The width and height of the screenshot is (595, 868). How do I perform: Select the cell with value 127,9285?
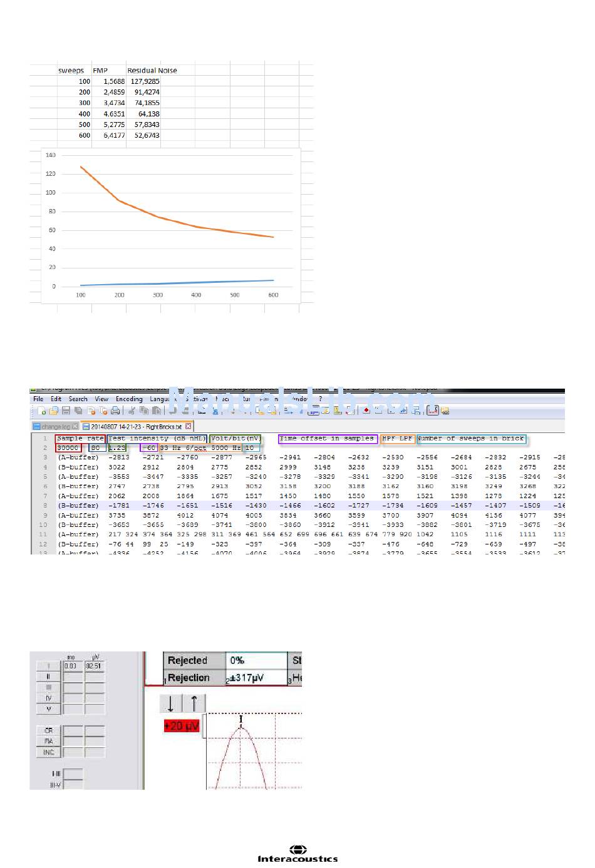[143, 81]
